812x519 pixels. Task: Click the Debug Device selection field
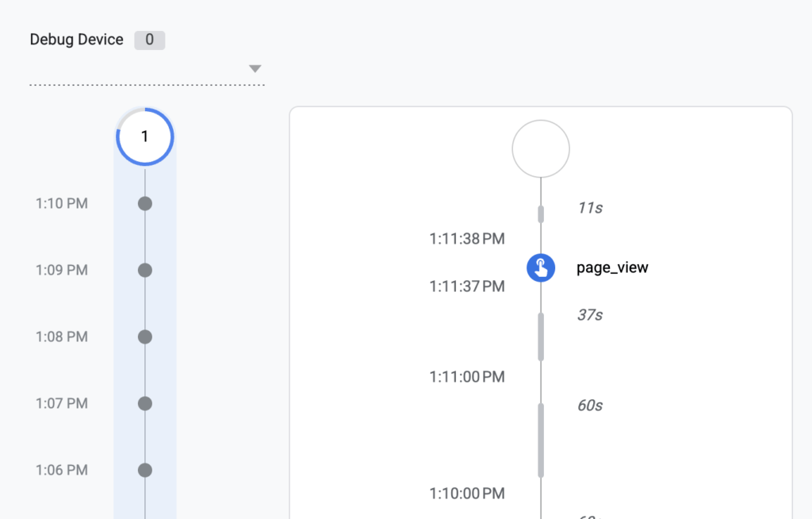click(147, 69)
